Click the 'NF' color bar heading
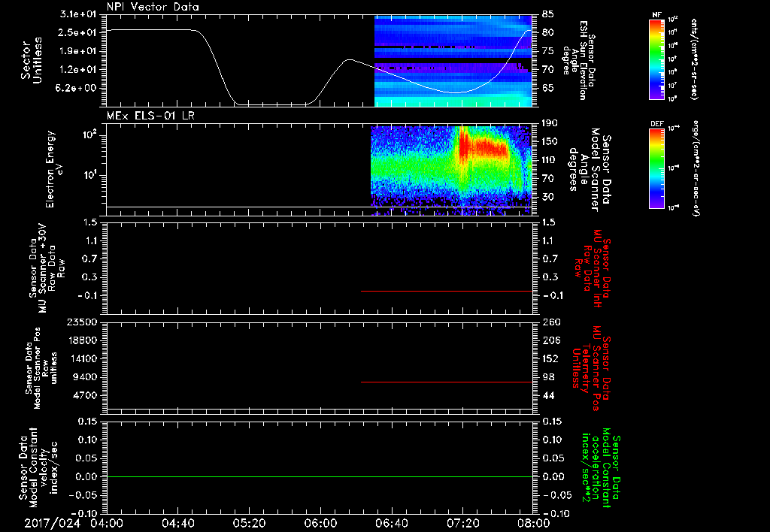 click(x=656, y=15)
